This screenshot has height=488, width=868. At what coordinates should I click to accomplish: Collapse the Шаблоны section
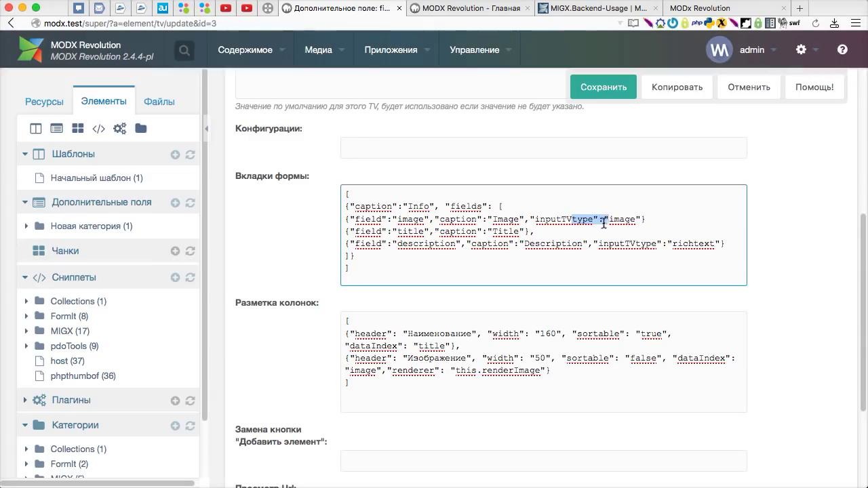click(25, 155)
